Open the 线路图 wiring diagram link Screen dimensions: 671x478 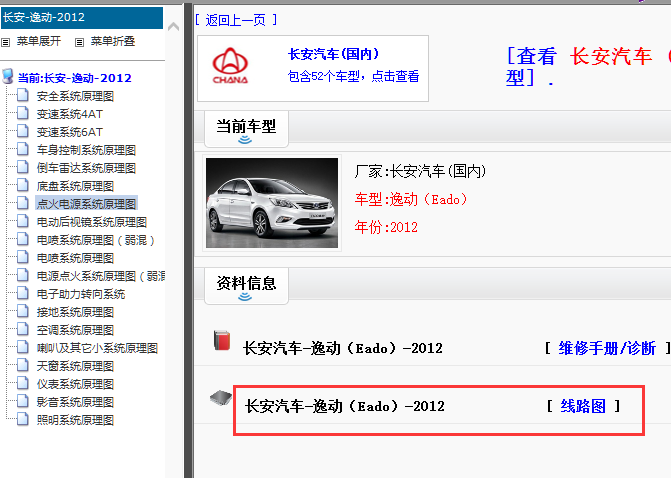pos(583,406)
